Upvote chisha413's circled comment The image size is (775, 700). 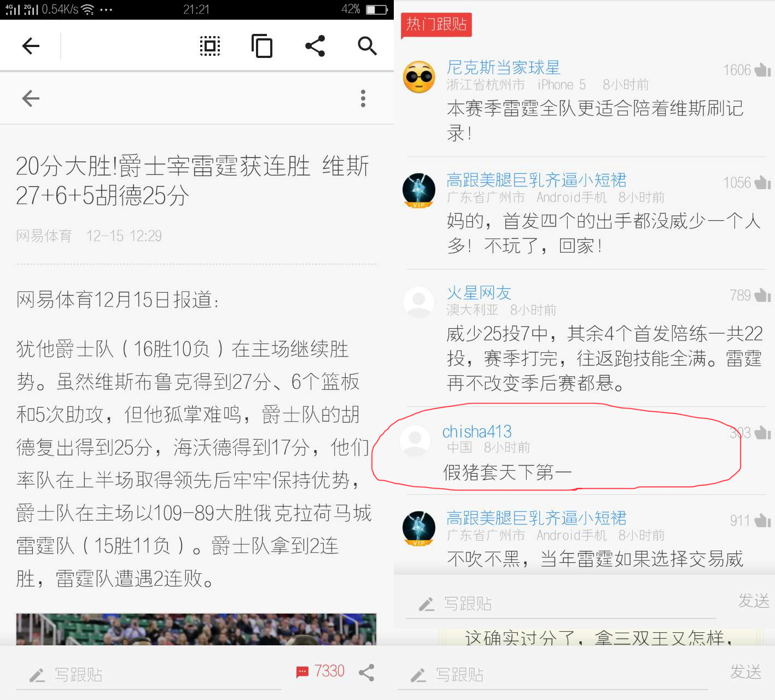click(x=761, y=433)
